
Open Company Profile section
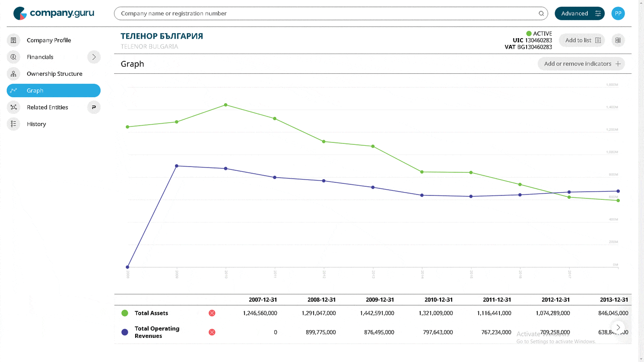[49, 40]
